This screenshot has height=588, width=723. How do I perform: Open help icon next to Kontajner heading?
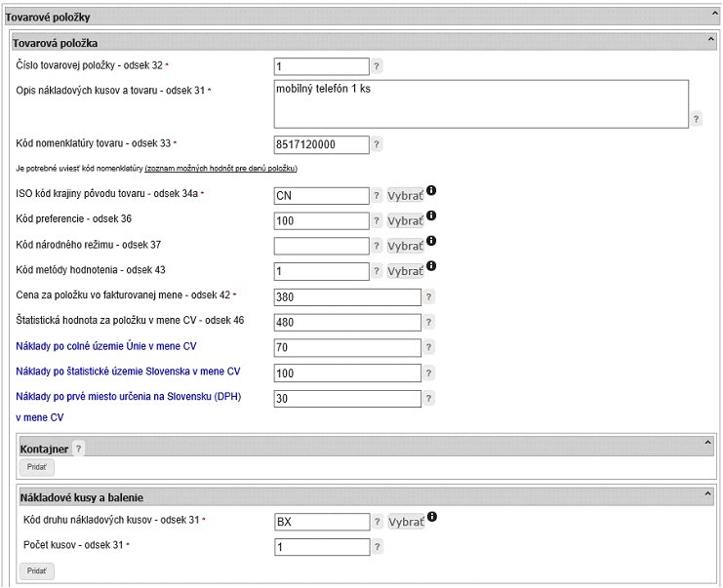click(78, 449)
